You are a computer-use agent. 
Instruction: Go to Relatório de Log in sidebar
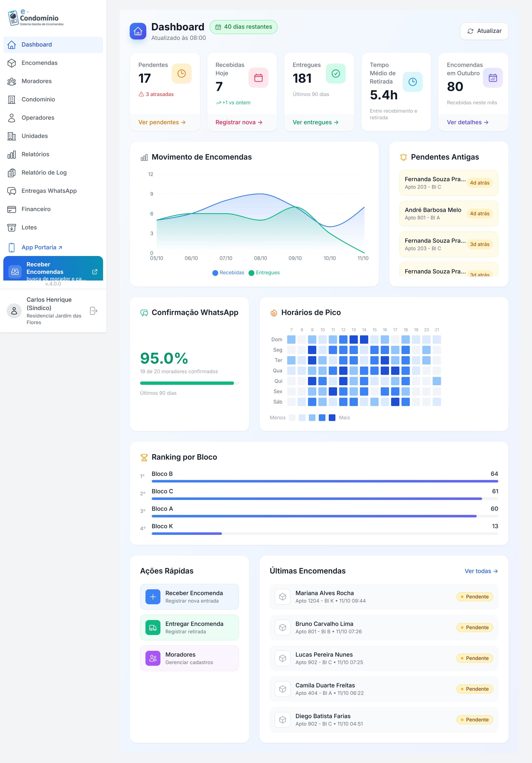click(53, 172)
